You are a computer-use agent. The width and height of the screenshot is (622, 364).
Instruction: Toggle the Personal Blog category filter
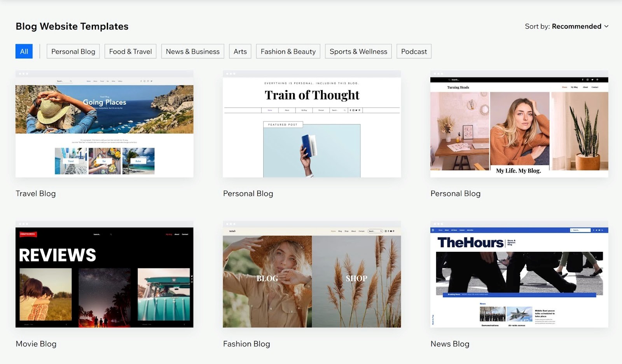pyautogui.click(x=73, y=51)
